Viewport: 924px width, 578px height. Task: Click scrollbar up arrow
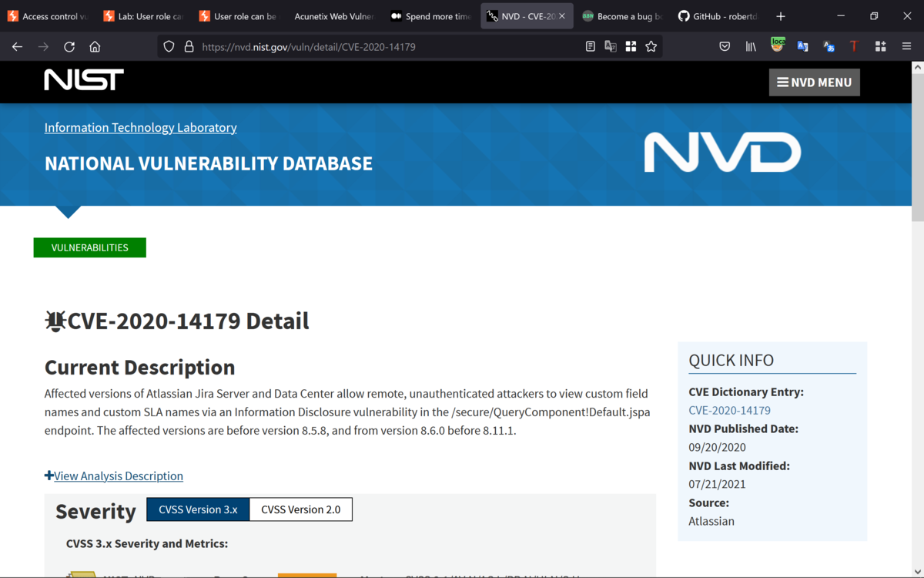tap(917, 68)
